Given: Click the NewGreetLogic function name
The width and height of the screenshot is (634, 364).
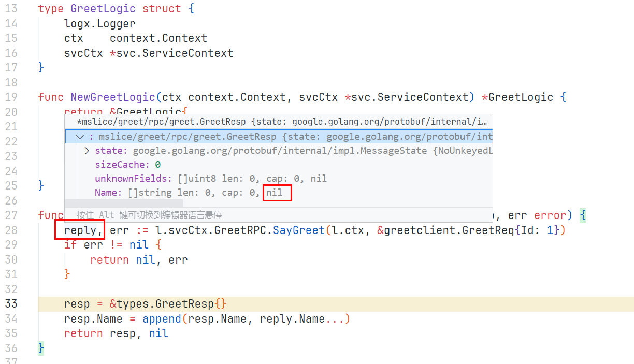Looking at the screenshot, I should 112,97.
